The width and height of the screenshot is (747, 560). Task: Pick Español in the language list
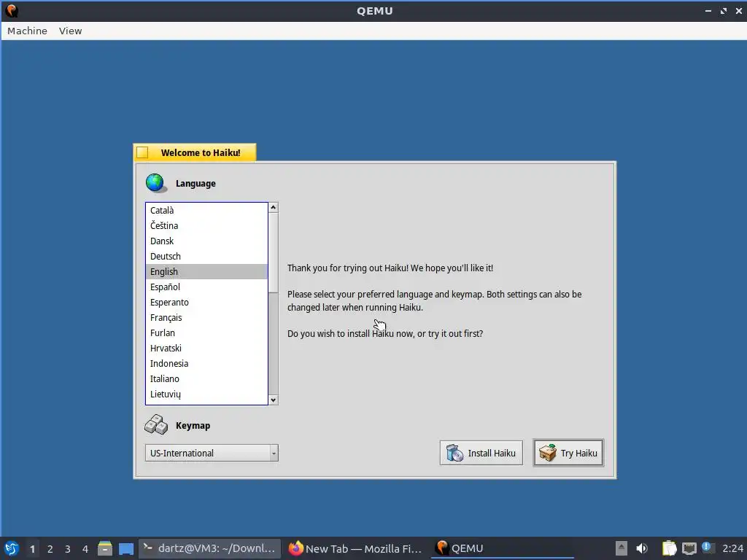206,287
